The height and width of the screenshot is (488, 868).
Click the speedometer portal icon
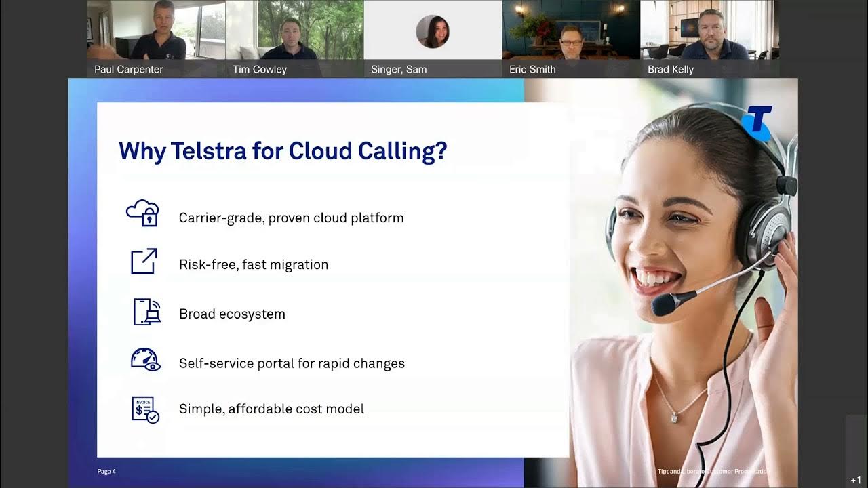pyautogui.click(x=145, y=359)
